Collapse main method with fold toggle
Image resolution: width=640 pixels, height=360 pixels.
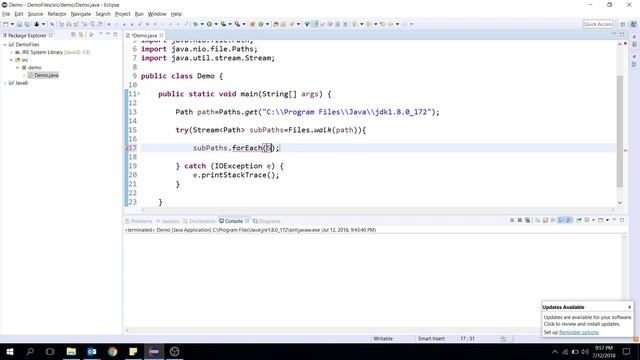139,94
